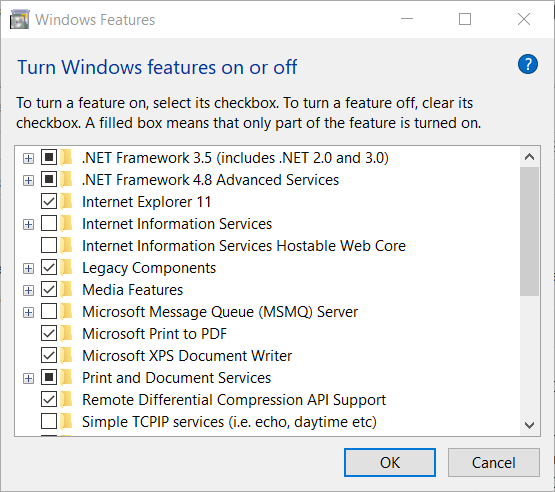Click the scrollbar down arrow
The width and height of the screenshot is (555, 492).
(x=530, y=425)
